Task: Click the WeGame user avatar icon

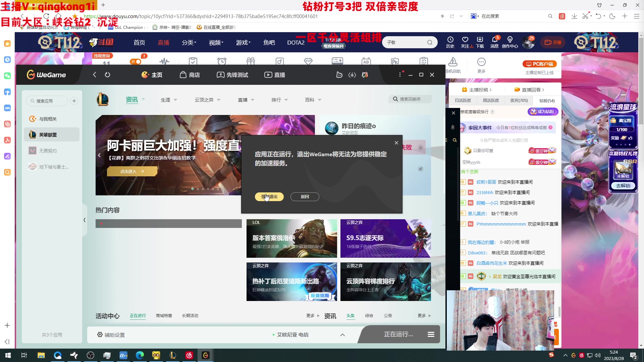Action: (365, 75)
